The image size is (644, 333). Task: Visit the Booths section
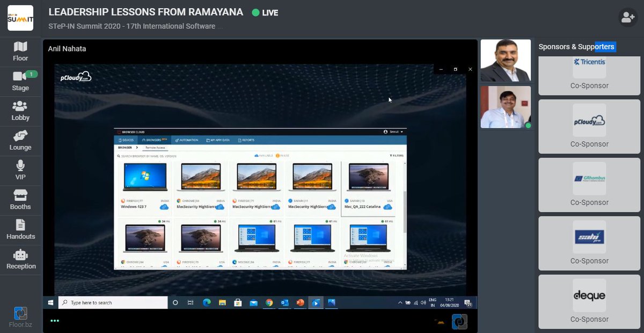click(20, 200)
